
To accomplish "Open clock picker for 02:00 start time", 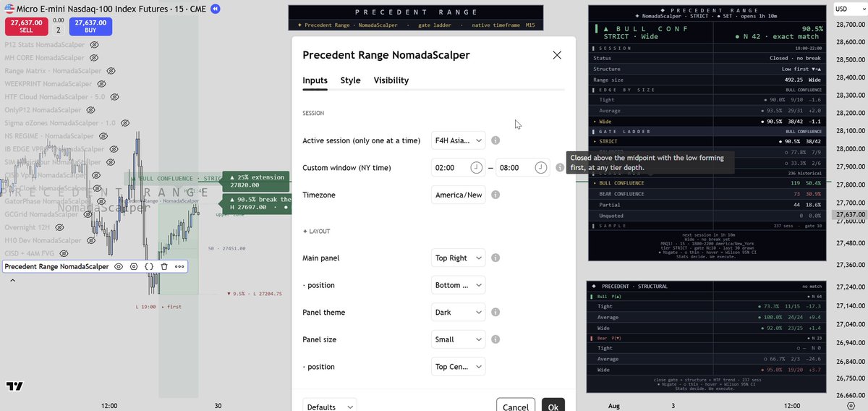I will point(476,167).
